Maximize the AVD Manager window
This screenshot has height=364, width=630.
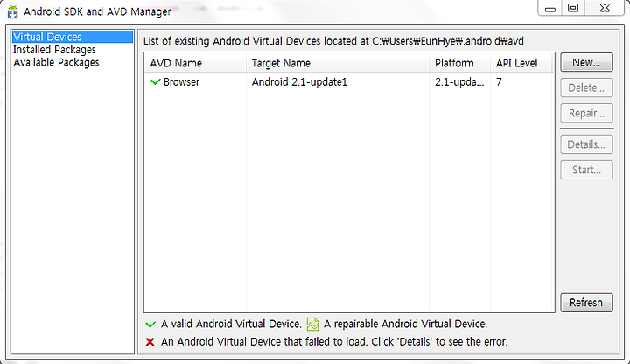point(573,8)
